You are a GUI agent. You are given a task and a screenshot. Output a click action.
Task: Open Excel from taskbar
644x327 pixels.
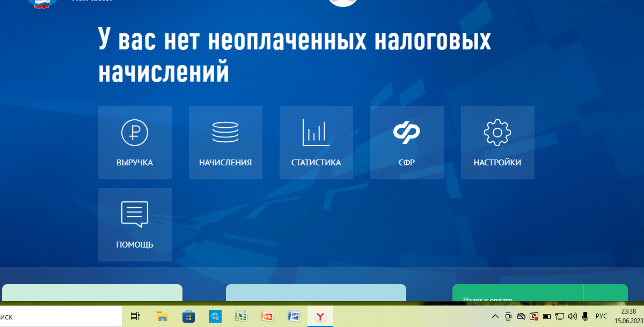241,317
